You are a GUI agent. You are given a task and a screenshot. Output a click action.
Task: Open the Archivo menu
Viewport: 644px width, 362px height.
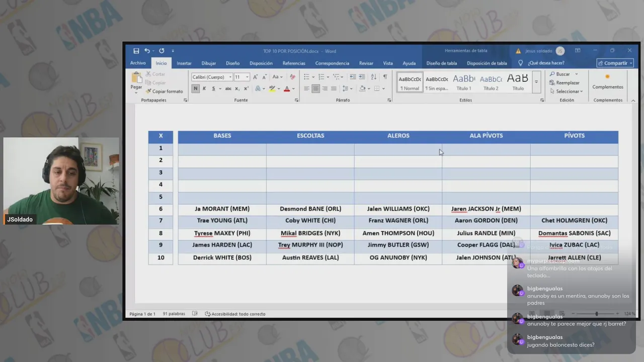138,63
